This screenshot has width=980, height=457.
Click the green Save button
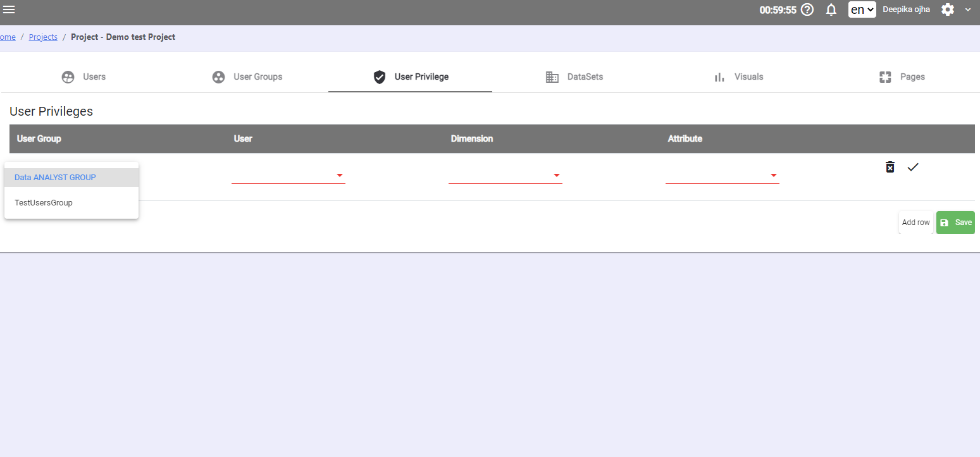955,222
